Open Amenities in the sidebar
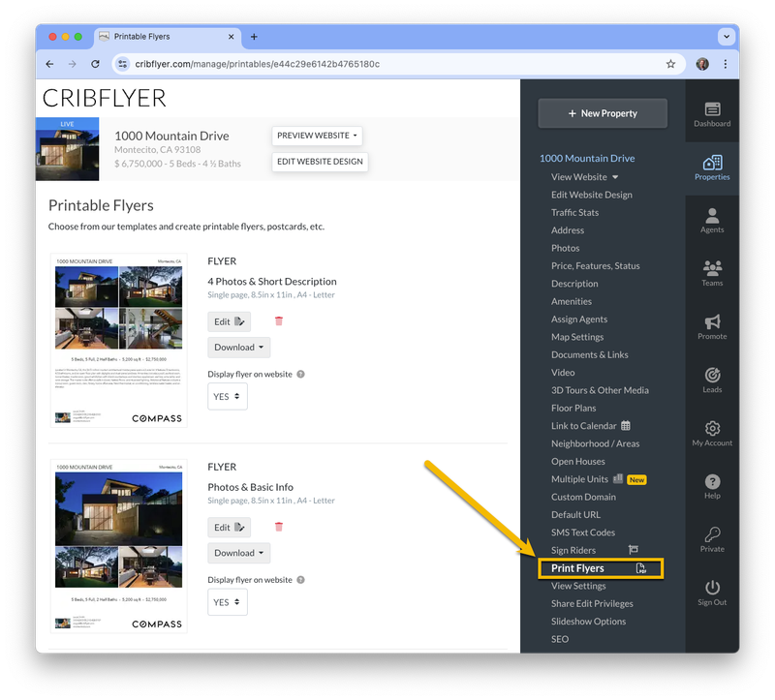 572,301
